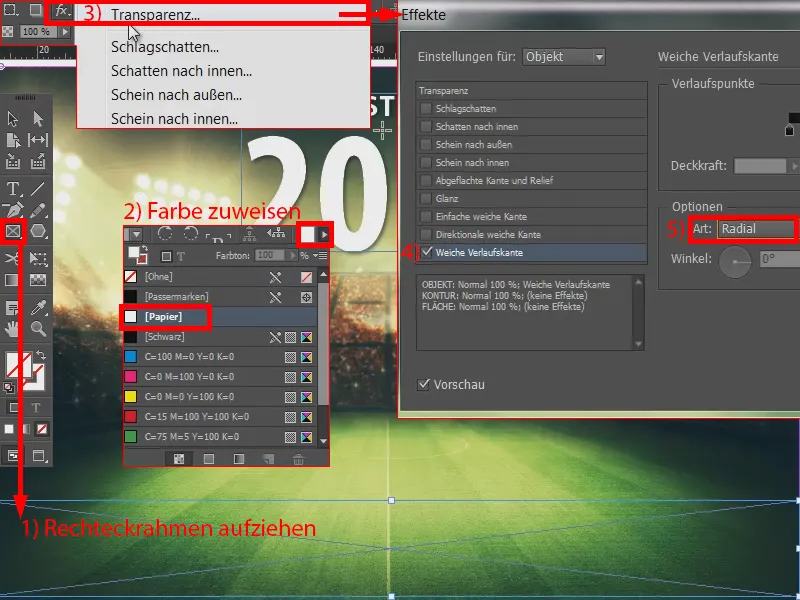The image size is (800, 600).
Task: Select the Gradient Swatch tool
Action: (13, 280)
